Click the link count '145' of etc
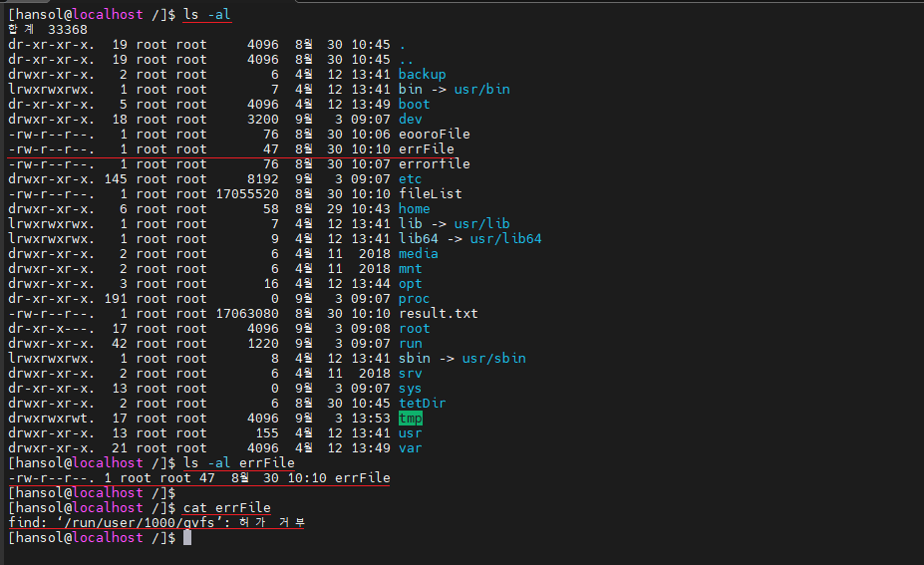 click(x=116, y=179)
